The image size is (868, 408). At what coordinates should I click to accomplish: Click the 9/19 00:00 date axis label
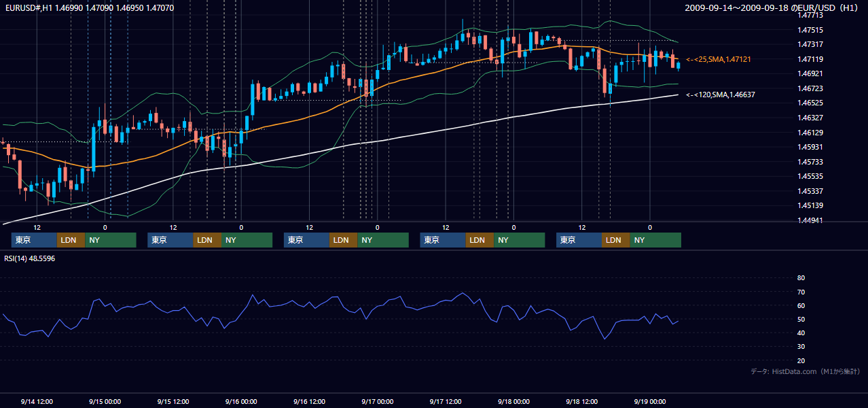click(650, 402)
